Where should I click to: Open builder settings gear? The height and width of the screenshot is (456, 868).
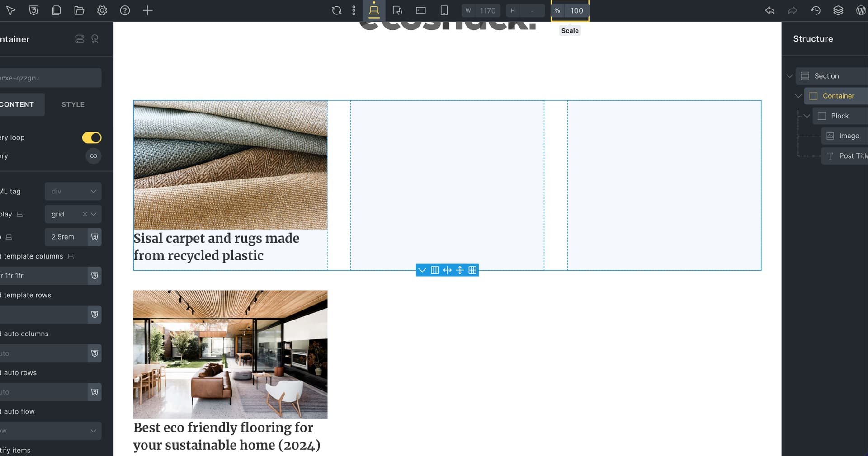coord(102,10)
